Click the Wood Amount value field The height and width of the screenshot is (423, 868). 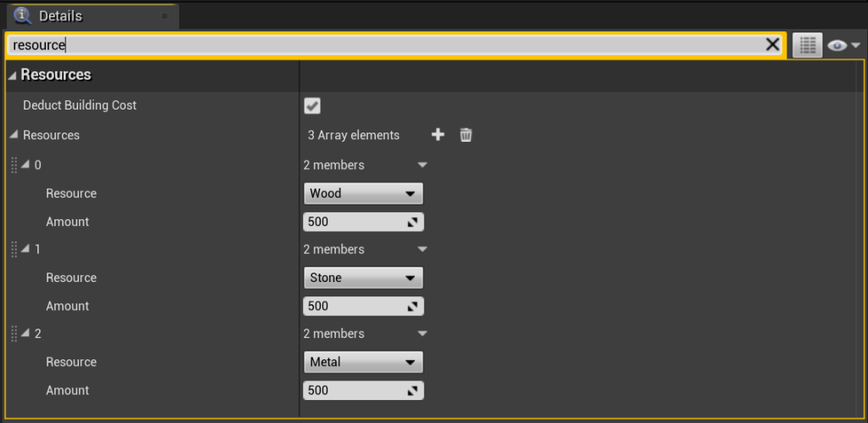coord(363,222)
